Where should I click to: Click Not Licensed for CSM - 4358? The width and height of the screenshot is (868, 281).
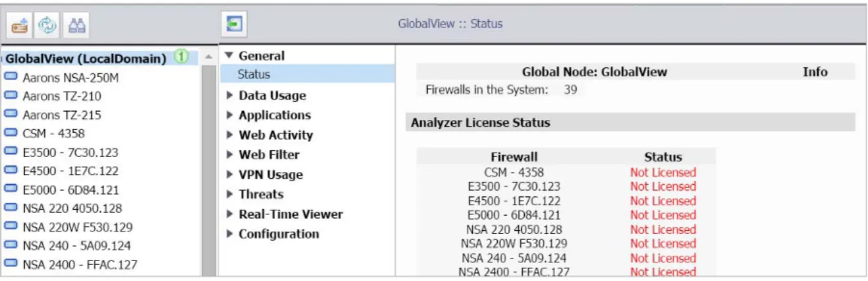[x=663, y=172]
